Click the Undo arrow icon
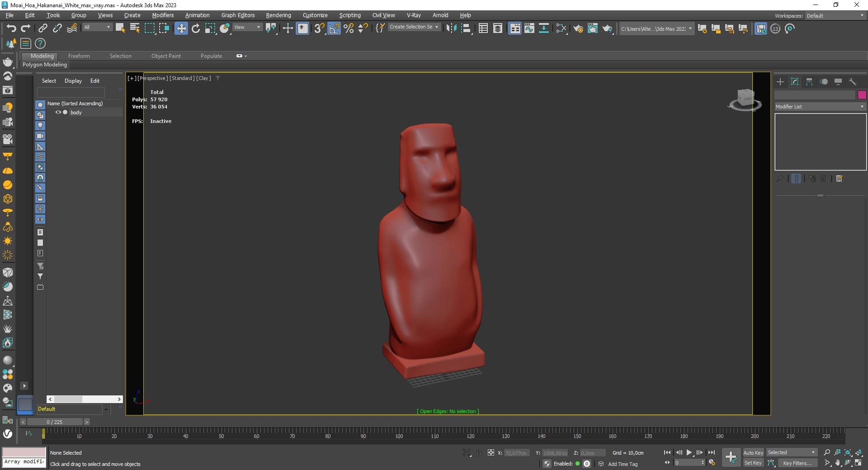 (x=11, y=28)
